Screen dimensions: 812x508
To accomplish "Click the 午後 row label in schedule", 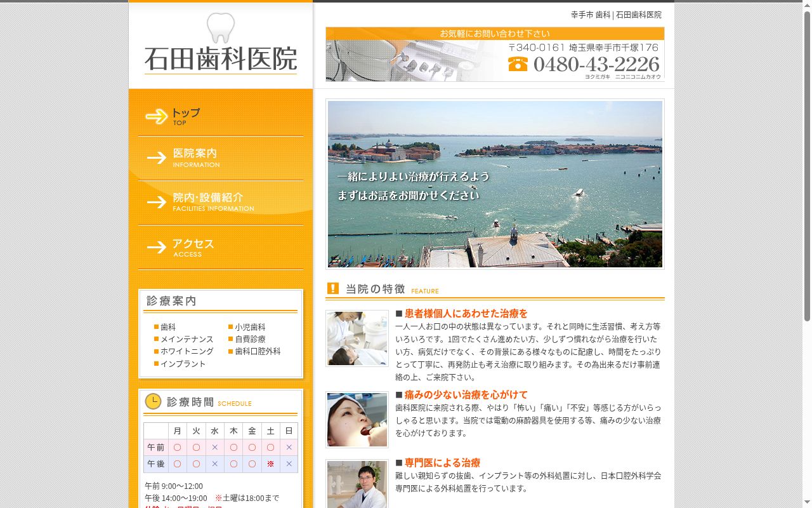I will pyautogui.click(x=156, y=464).
